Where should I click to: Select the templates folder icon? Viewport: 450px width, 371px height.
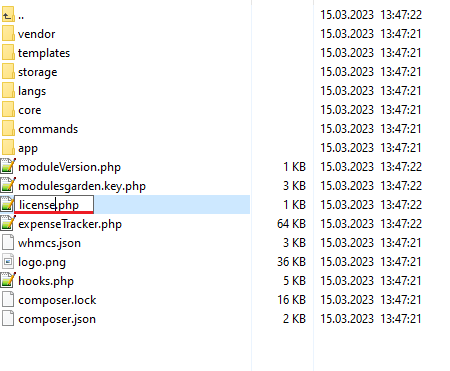pyautogui.click(x=8, y=53)
